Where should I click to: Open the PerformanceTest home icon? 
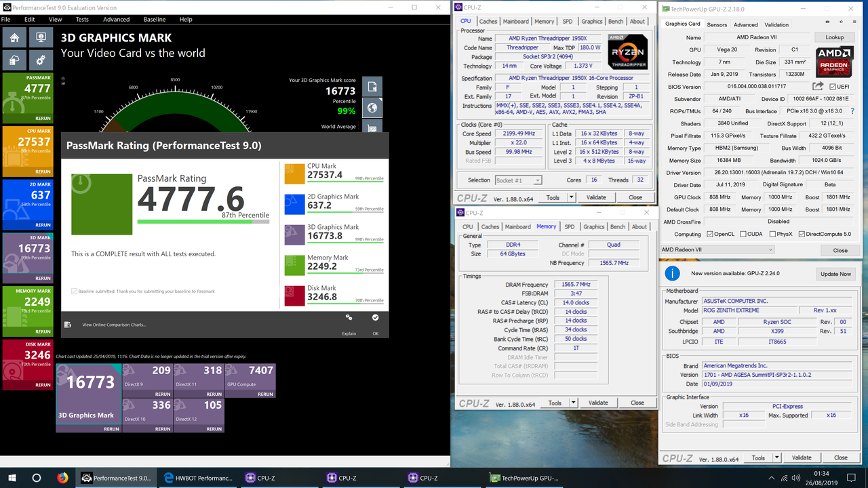click(15, 37)
